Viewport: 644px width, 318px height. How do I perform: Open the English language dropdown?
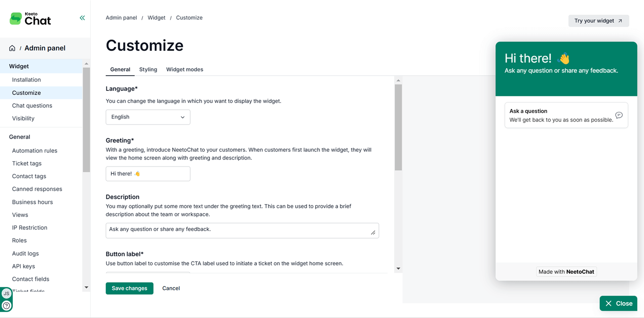pyautogui.click(x=148, y=117)
